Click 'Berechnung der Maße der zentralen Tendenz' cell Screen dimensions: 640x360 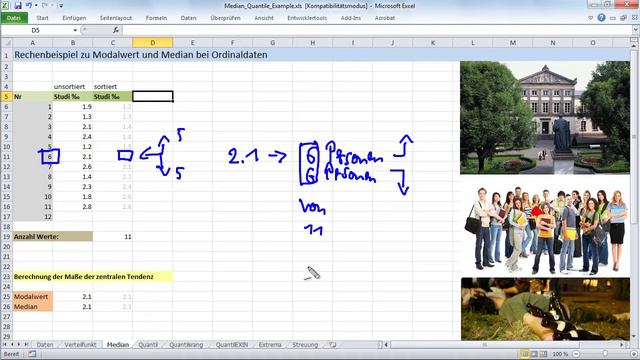coord(93,276)
